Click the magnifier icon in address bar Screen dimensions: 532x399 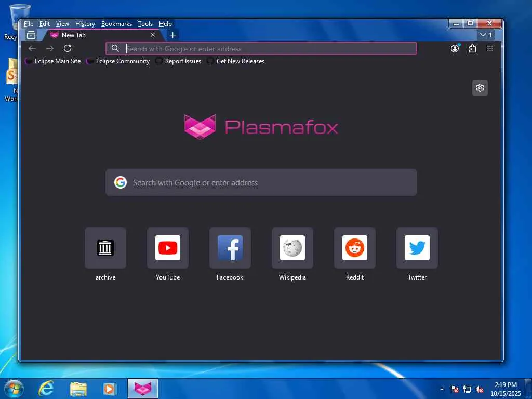115,48
